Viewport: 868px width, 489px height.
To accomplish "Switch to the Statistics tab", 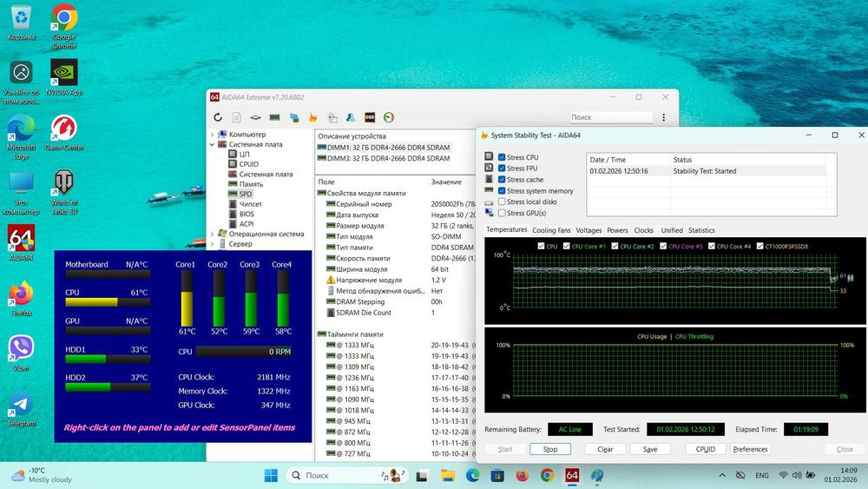I will [x=701, y=230].
